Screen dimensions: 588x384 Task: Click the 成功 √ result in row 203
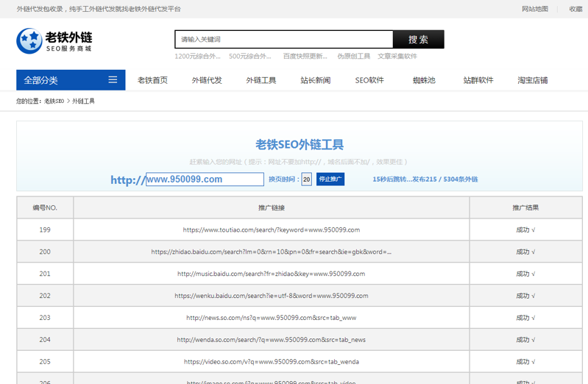coord(525,318)
